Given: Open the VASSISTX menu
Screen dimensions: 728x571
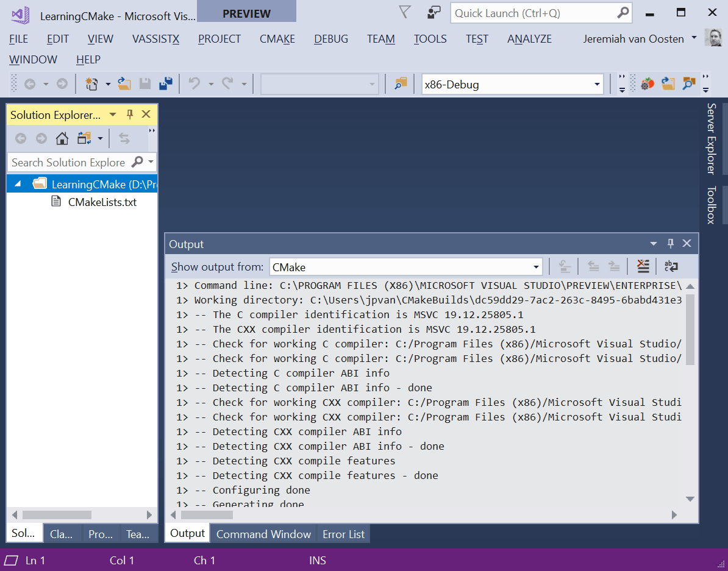Looking at the screenshot, I should 155,39.
